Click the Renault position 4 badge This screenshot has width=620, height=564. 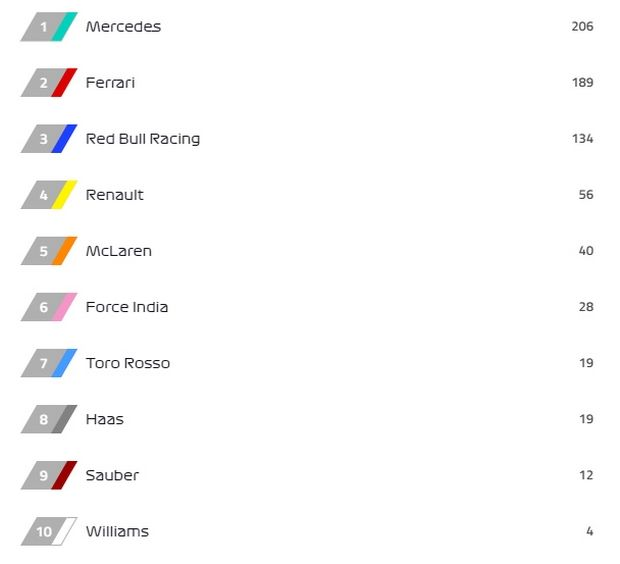click(x=49, y=195)
